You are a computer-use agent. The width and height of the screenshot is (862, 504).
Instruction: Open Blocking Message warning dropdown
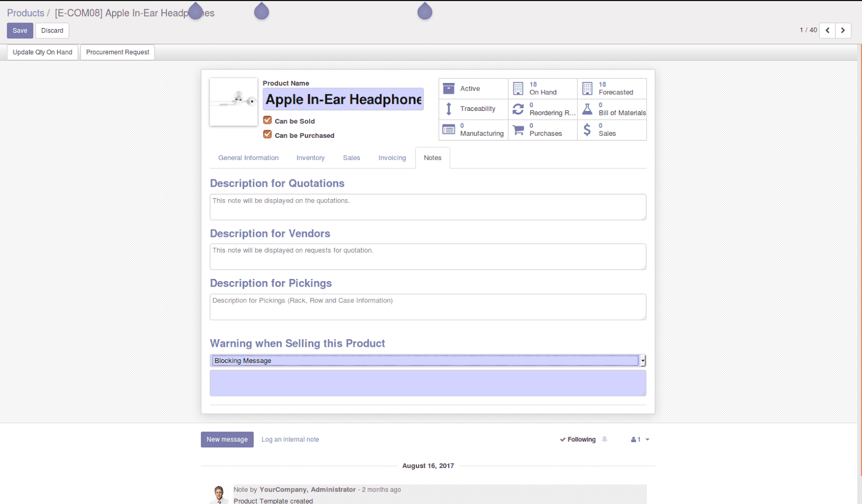[428, 361]
